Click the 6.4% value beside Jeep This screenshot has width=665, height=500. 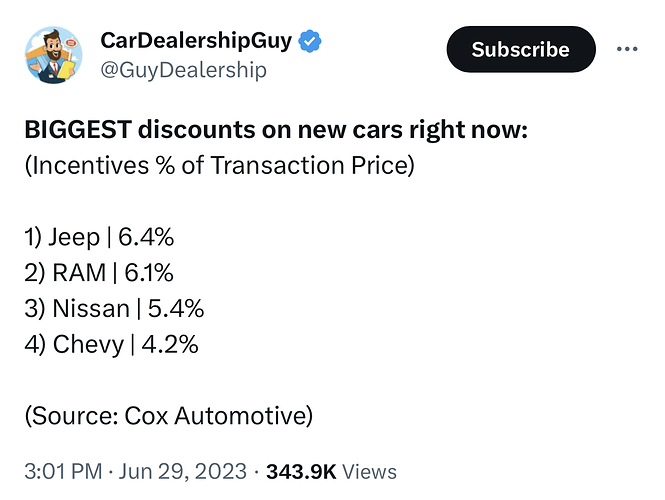tap(146, 237)
